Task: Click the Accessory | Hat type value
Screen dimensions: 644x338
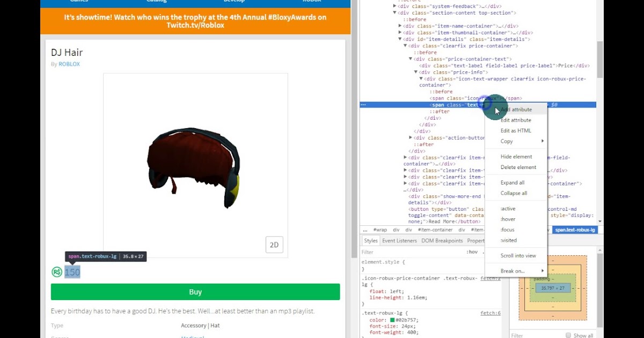Action: [200, 325]
